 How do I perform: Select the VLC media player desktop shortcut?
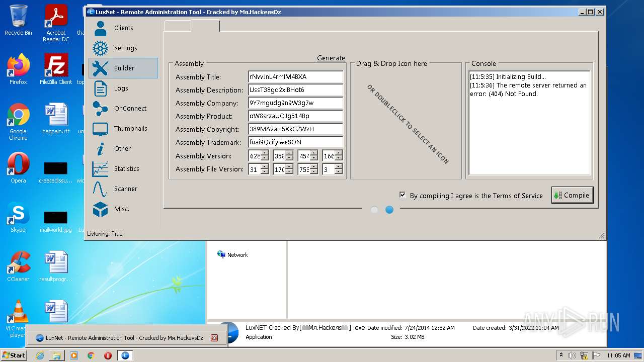pos(18,319)
